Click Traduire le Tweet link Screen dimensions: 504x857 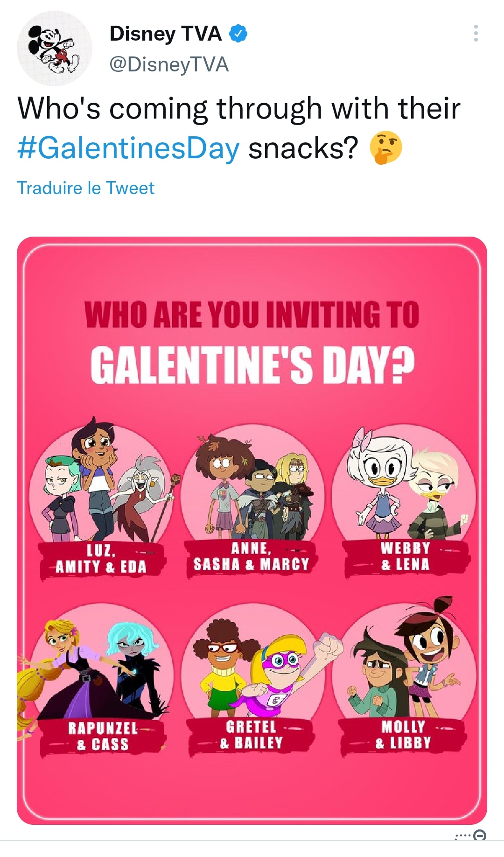point(85,188)
